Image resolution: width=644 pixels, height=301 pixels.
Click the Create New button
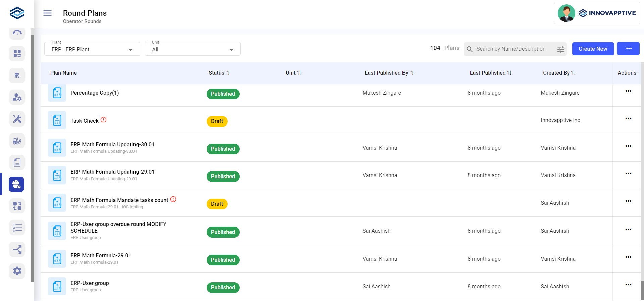click(x=593, y=49)
